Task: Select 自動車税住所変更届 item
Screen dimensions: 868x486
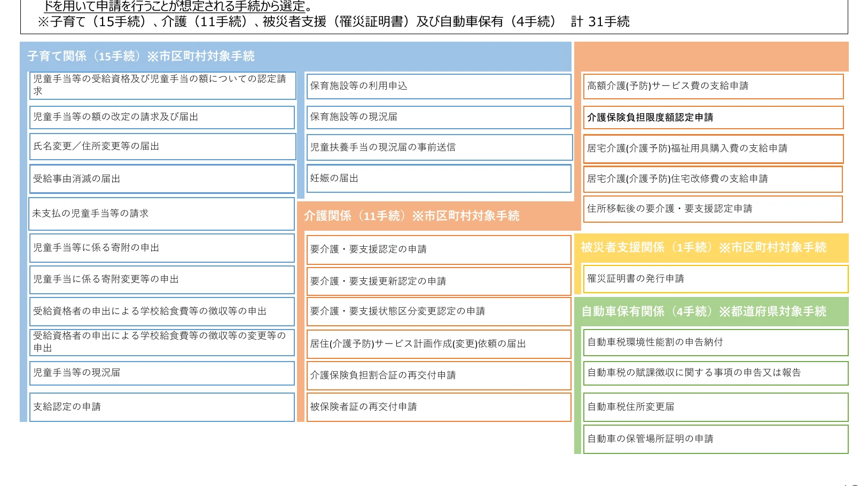Action: 715,407
